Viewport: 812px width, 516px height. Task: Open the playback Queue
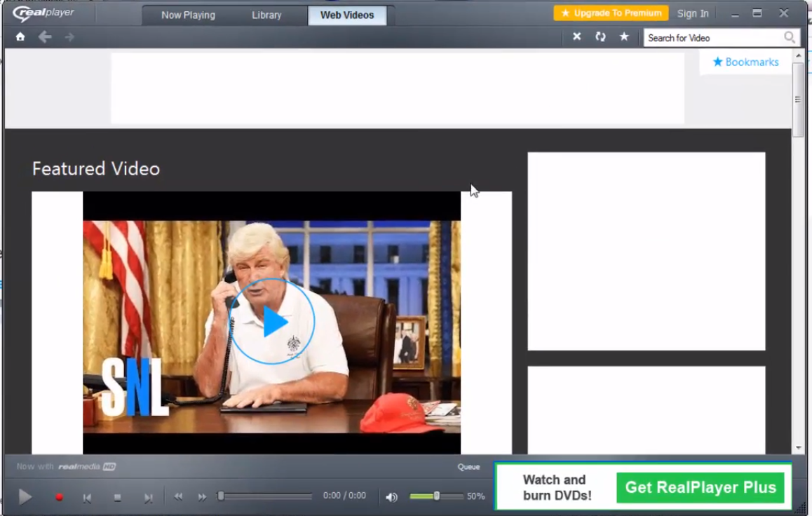click(468, 467)
